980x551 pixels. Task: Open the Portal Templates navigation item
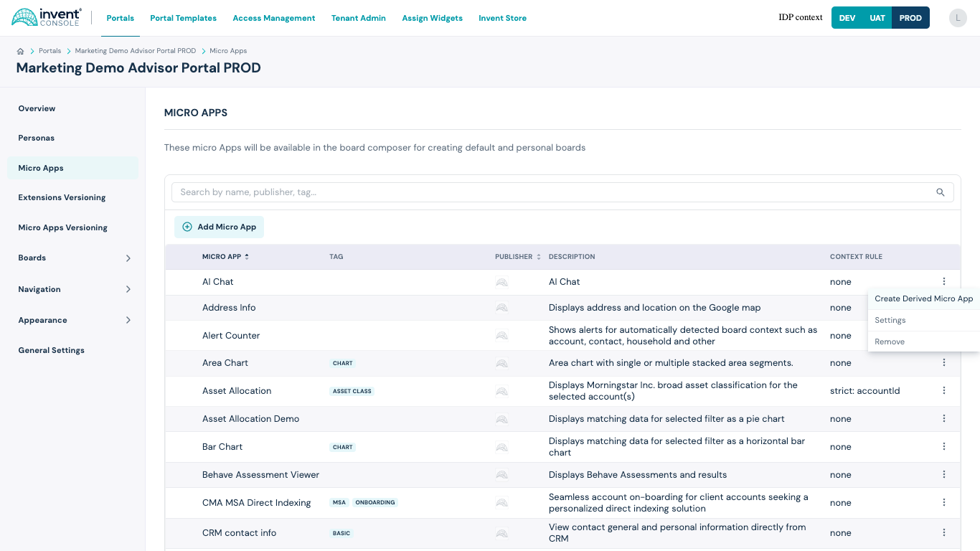point(183,18)
